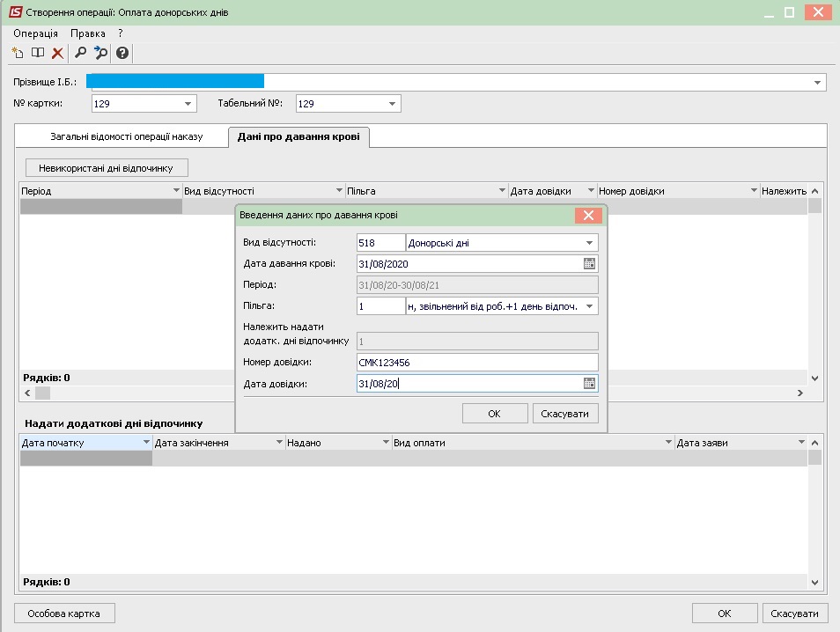Expand the Пільга dropdown in dialog

[589, 306]
